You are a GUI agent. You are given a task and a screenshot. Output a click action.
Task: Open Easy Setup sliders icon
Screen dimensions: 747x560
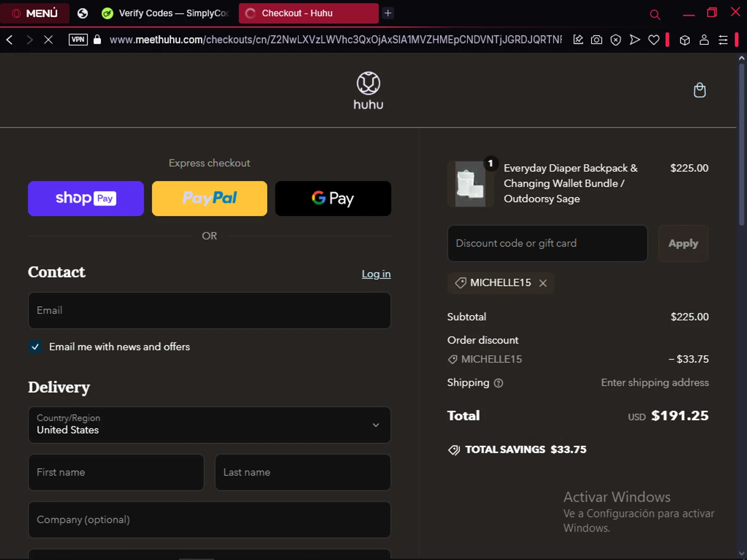pos(723,40)
